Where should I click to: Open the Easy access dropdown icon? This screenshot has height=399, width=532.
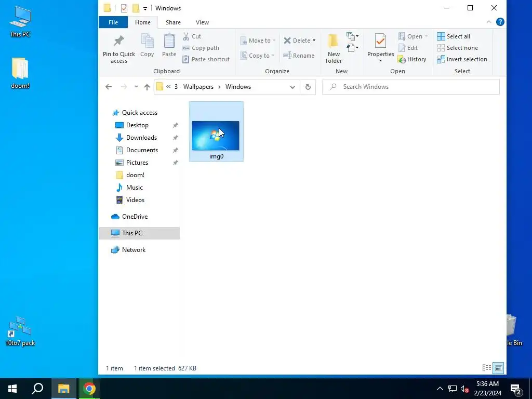pyautogui.click(x=353, y=48)
